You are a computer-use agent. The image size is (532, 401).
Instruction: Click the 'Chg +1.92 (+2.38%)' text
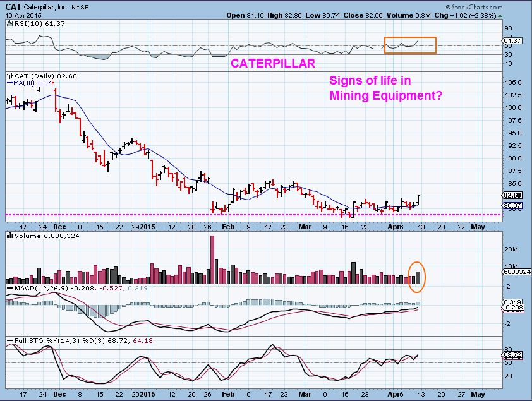[465, 15]
